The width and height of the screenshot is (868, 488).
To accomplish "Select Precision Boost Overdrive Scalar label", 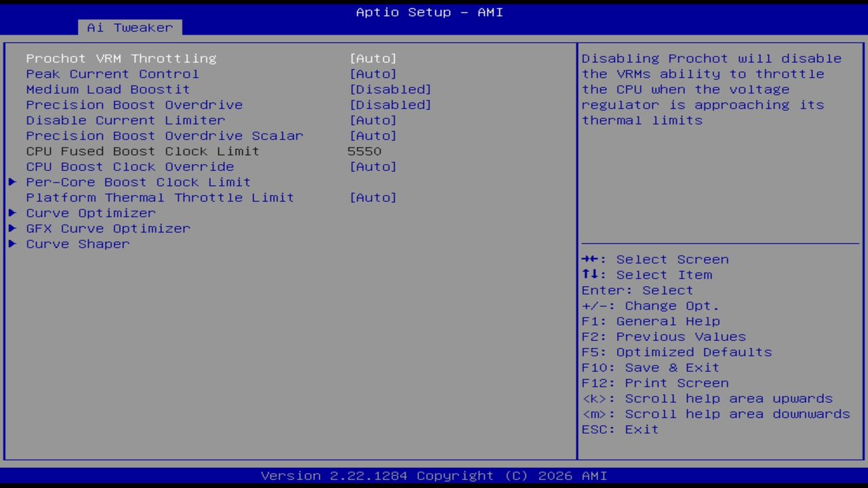I will pyautogui.click(x=165, y=136).
